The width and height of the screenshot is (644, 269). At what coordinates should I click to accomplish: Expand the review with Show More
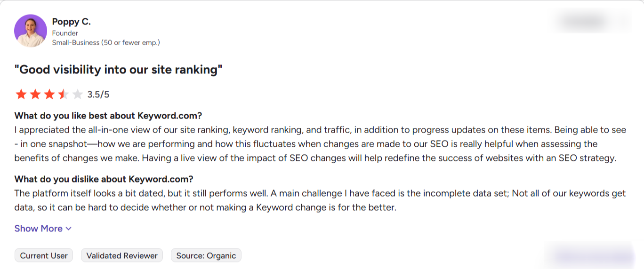coord(43,229)
